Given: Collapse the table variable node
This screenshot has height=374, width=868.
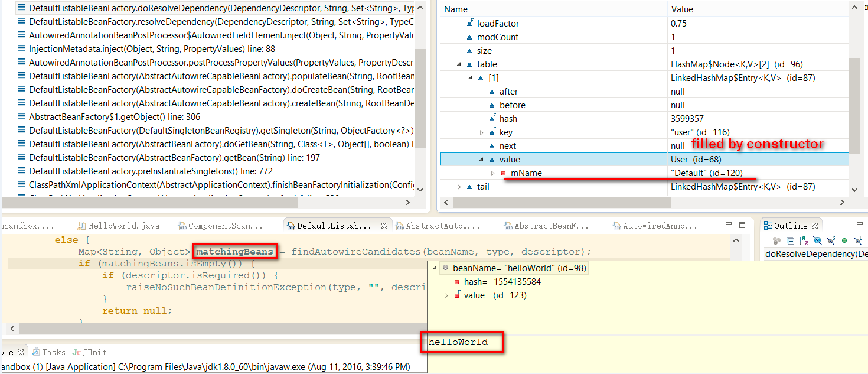Looking at the screenshot, I should point(459,64).
